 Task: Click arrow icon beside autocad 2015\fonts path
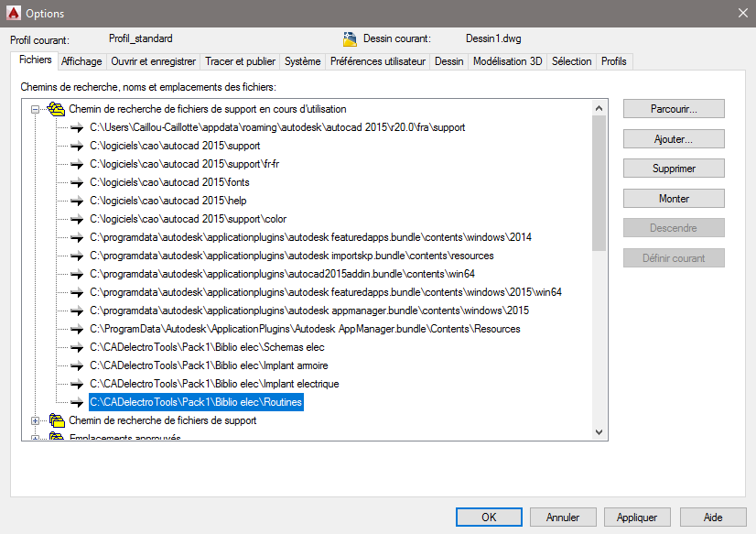tap(77, 182)
